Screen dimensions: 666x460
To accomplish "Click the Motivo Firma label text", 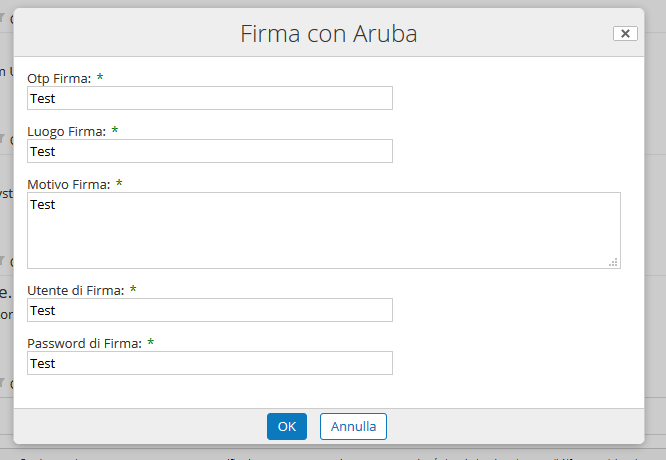I will pos(68,185).
